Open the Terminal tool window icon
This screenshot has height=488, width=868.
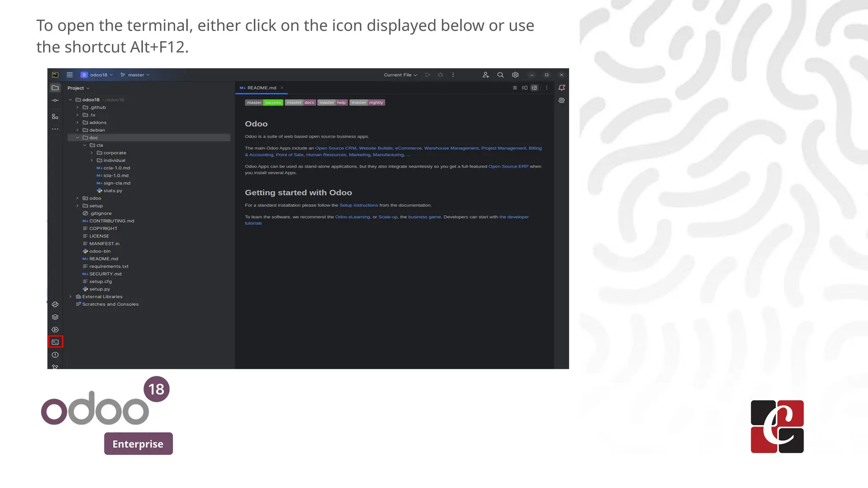pos(55,342)
